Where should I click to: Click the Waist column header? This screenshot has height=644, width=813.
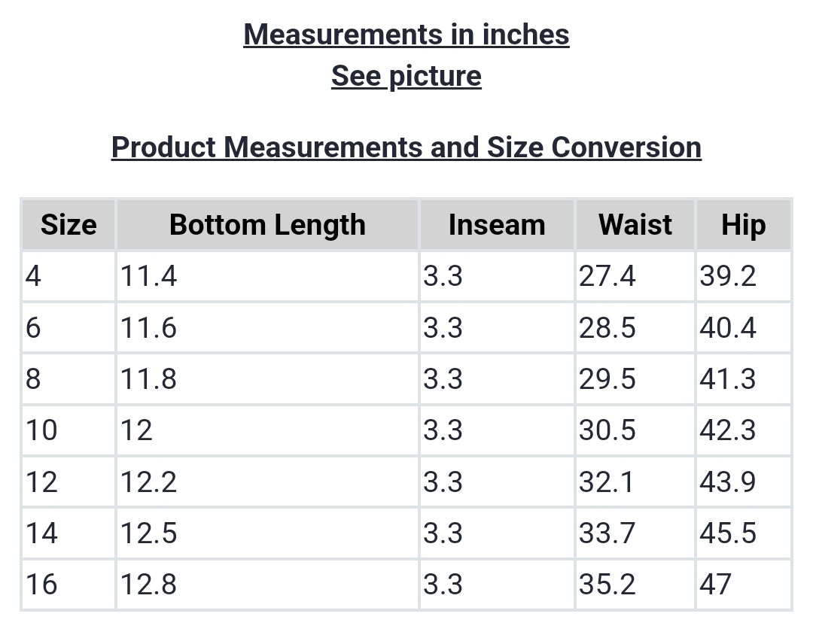pyautogui.click(x=635, y=225)
